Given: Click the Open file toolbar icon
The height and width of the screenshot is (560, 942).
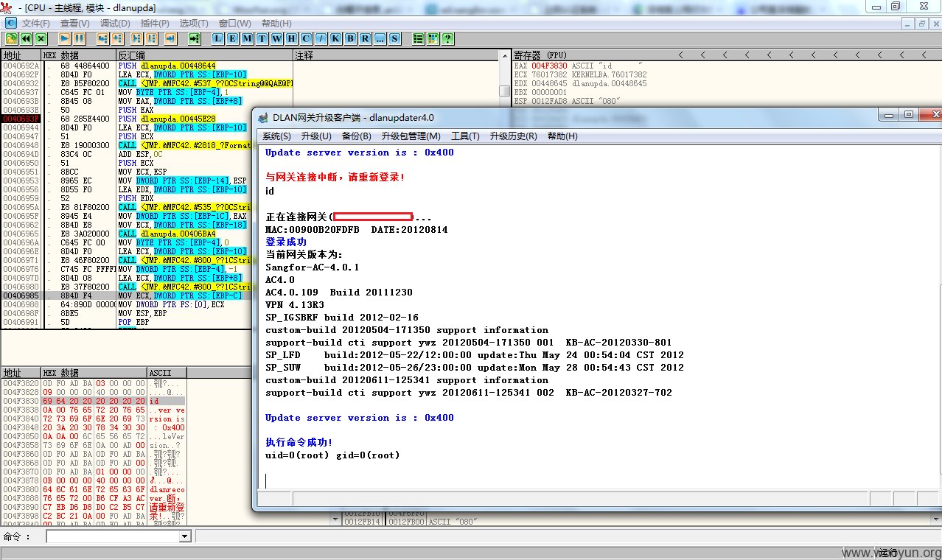Looking at the screenshot, I should (x=12, y=38).
